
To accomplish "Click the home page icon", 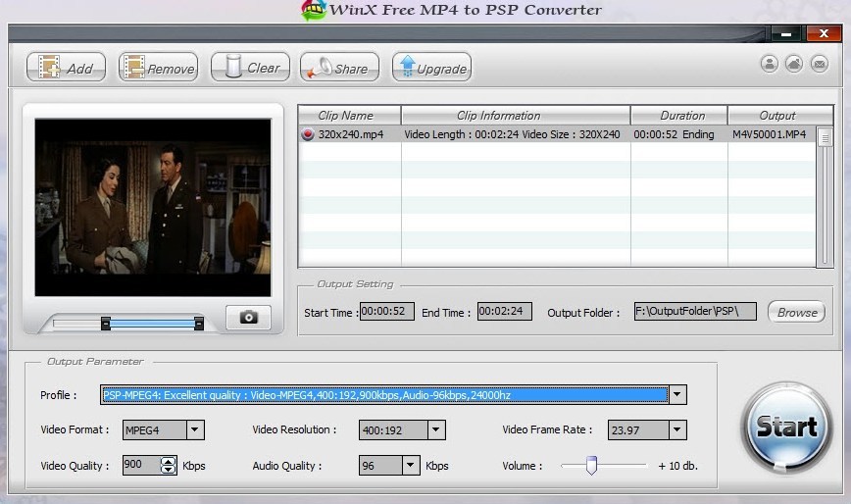I will coord(794,64).
